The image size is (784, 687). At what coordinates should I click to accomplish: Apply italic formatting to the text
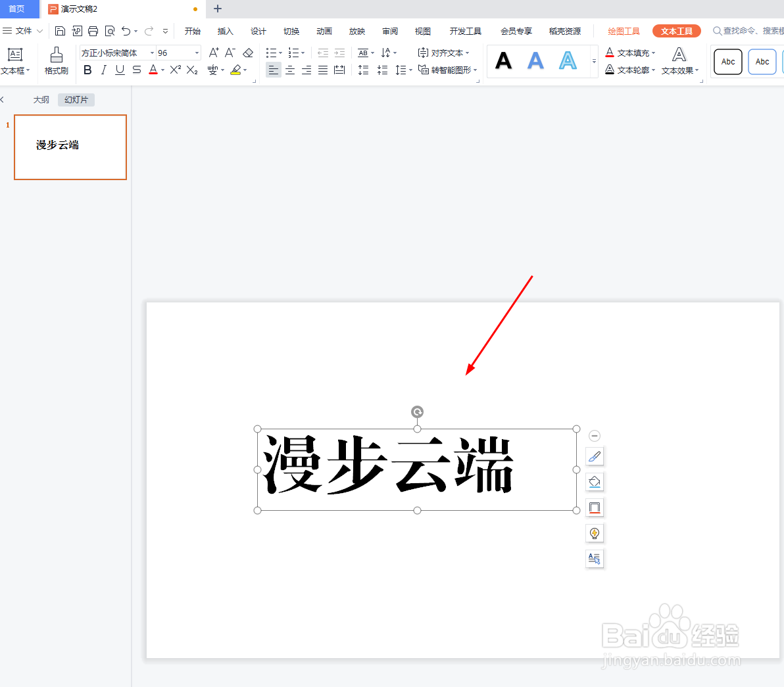click(103, 70)
